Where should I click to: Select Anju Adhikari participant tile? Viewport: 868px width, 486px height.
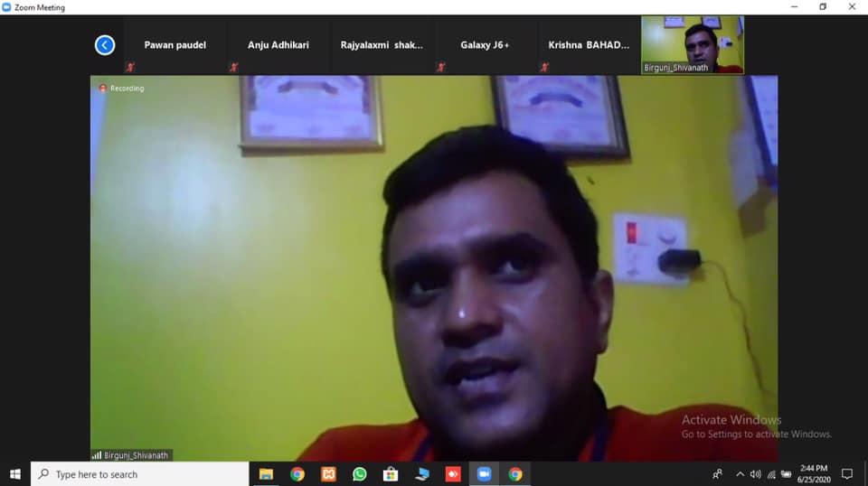click(x=278, y=45)
